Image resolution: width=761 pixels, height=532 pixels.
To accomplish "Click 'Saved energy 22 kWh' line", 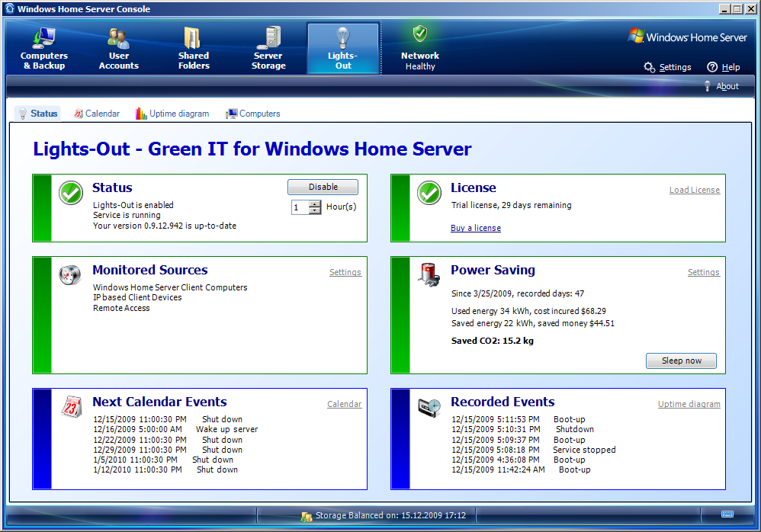I will (x=533, y=323).
